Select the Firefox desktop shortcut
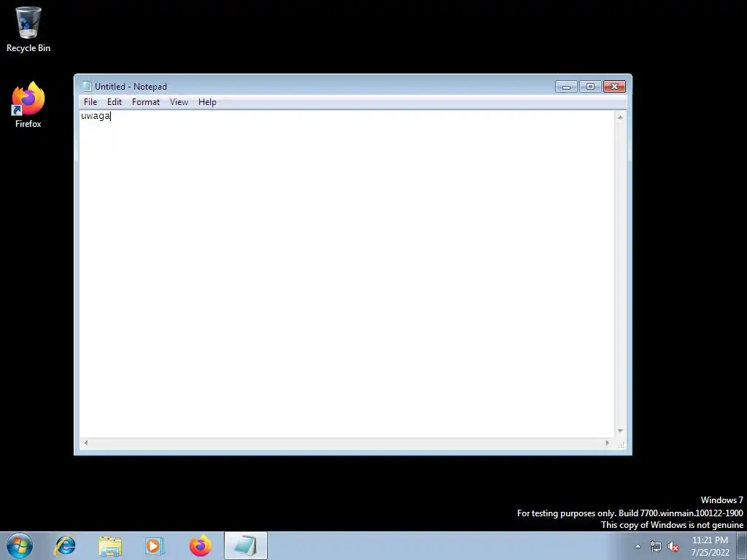This screenshot has width=747, height=560. (28, 105)
